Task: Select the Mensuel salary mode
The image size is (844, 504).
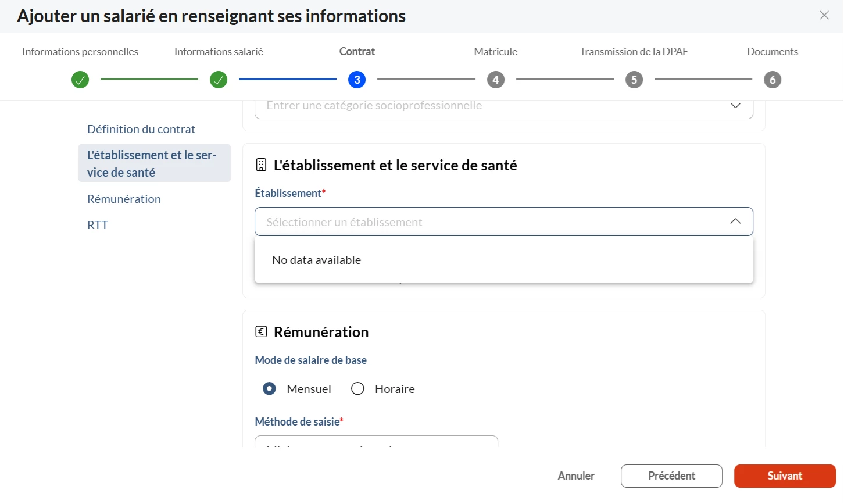Action: tap(269, 388)
